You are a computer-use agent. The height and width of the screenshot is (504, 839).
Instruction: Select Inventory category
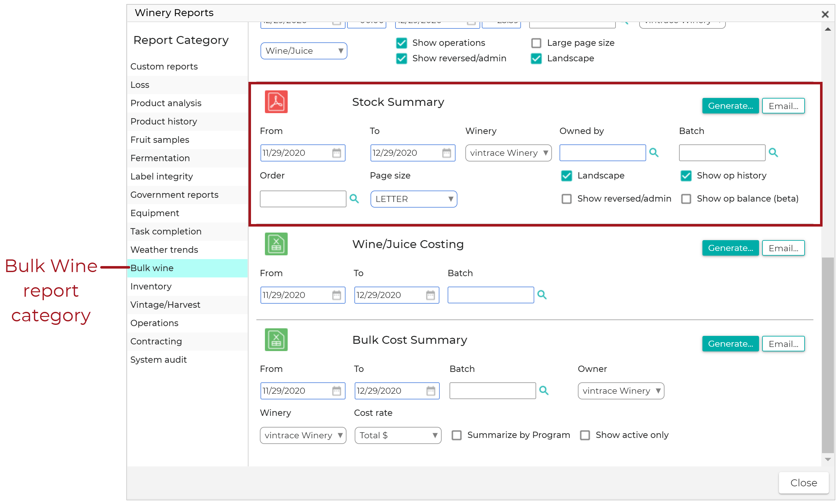coord(187,287)
